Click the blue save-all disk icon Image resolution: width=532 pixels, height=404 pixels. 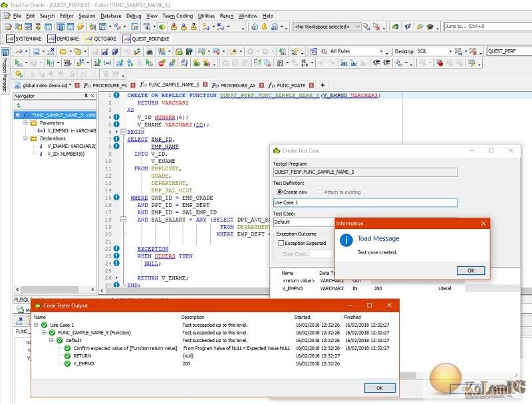(x=114, y=51)
